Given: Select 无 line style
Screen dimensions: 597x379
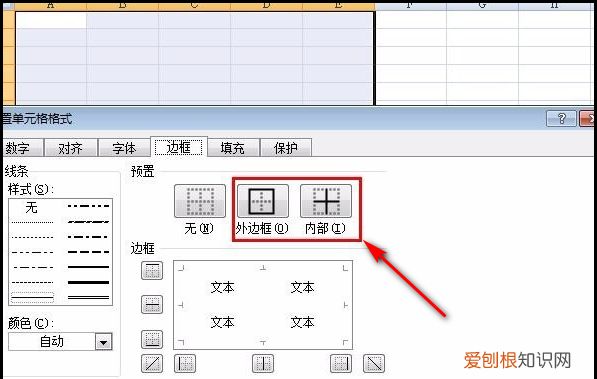Looking at the screenshot, I should 32,207.
